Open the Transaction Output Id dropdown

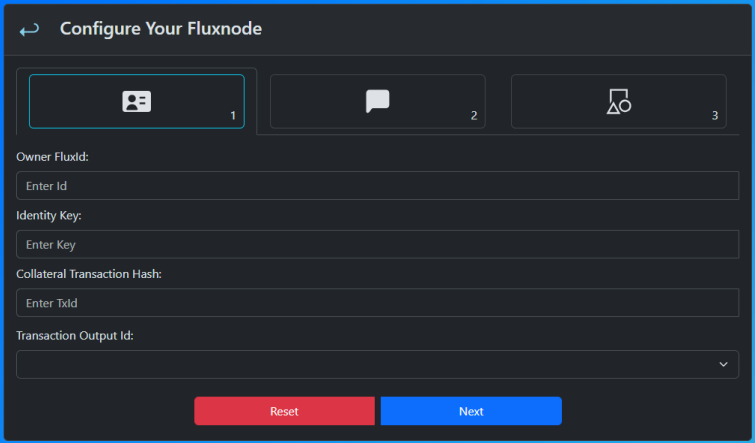377,364
